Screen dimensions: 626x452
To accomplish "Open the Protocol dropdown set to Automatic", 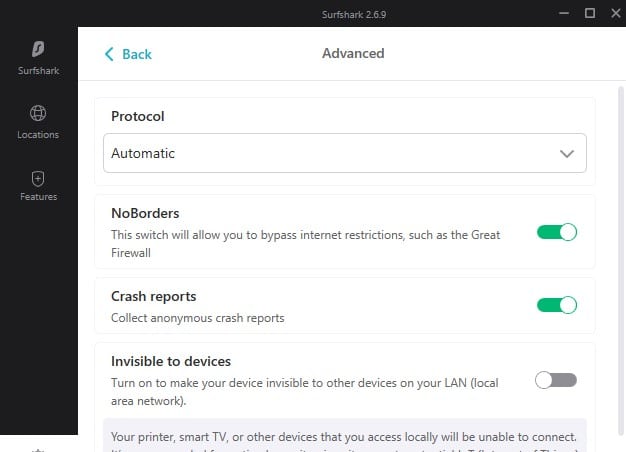I will tap(345, 153).
